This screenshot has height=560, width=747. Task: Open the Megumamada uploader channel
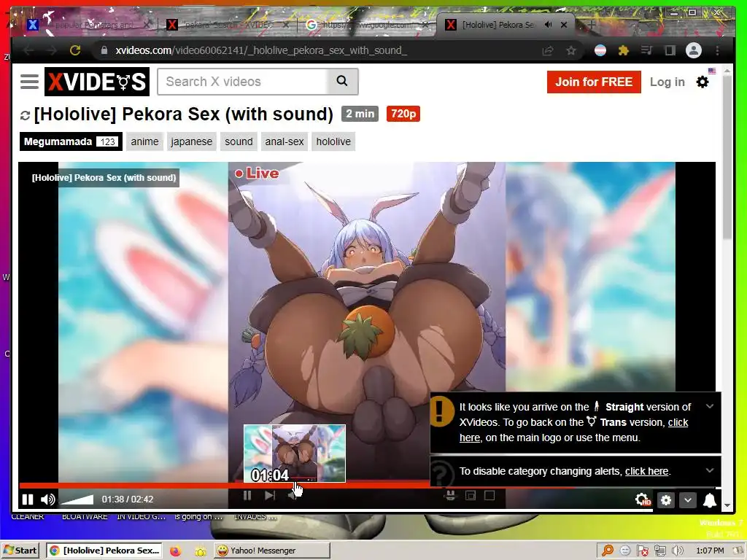pyautogui.click(x=71, y=141)
